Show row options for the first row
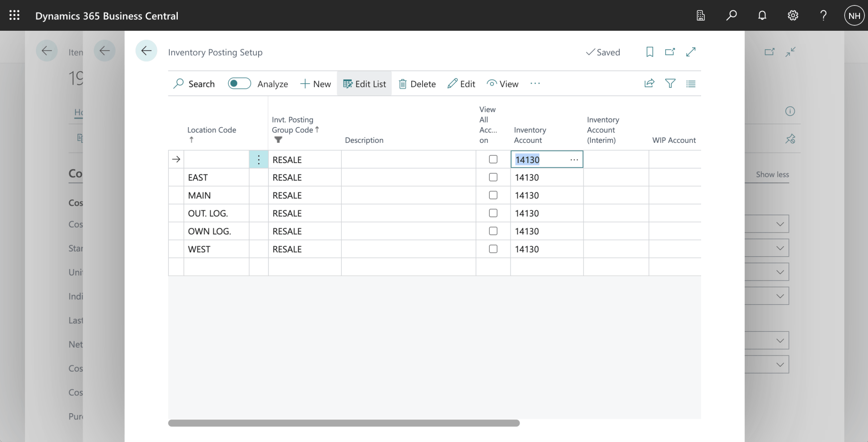This screenshot has width=868, height=442. pos(259,160)
